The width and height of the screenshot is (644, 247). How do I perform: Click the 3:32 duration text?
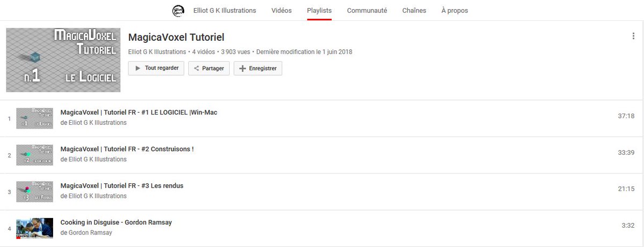pos(628,226)
